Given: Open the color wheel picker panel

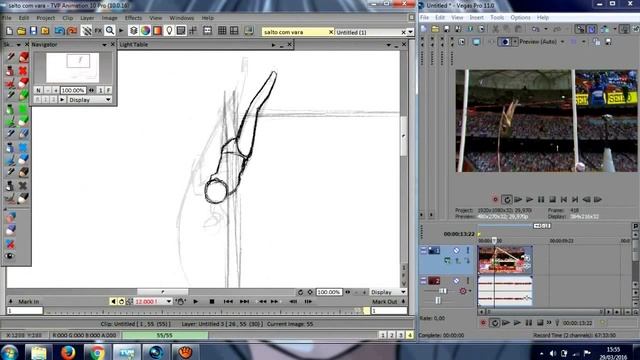Looking at the screenshot, I should (x=145, y=31).
